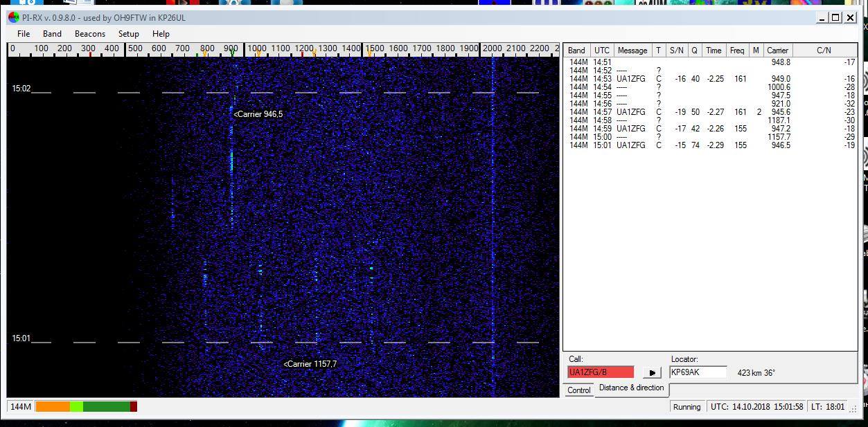Screen dimensions: 868x427
Task: Click the Carrier column header
Action: [x=777, y=50]
